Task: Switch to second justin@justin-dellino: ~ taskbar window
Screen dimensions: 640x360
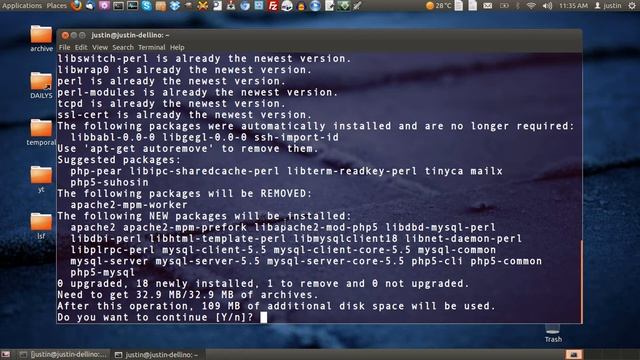Action: [157, 355]
